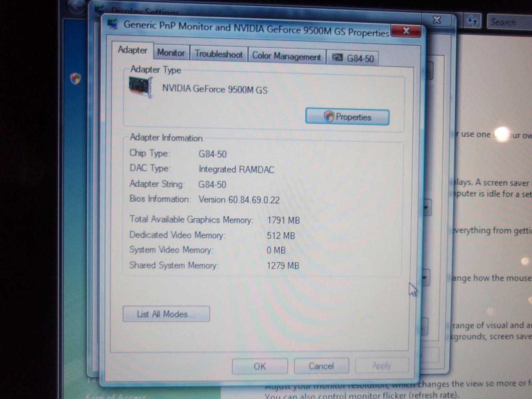532x399 pixels.
Task: Click the Cancel button
Action: (321, 366)
